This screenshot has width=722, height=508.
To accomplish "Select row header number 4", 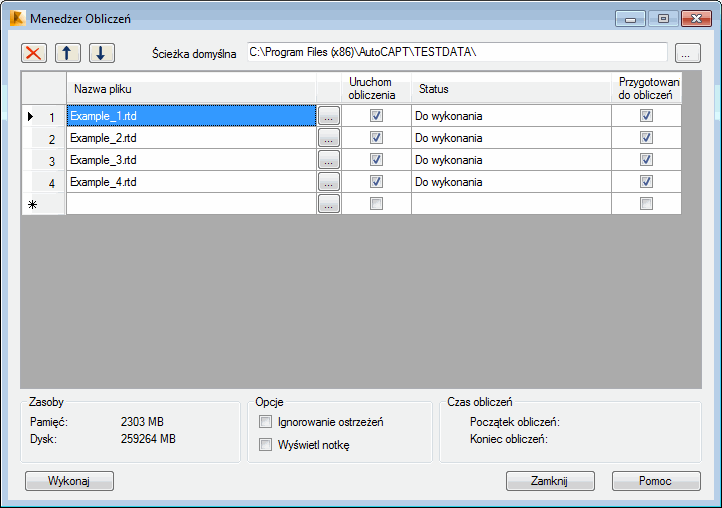I will point(44,182).
